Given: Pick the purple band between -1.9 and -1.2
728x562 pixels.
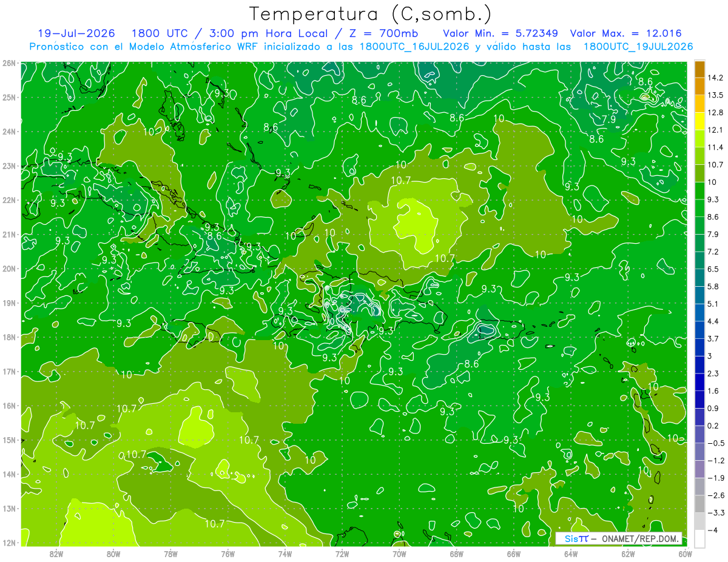Looking at the screenshot, I should [x=699, y=469].
